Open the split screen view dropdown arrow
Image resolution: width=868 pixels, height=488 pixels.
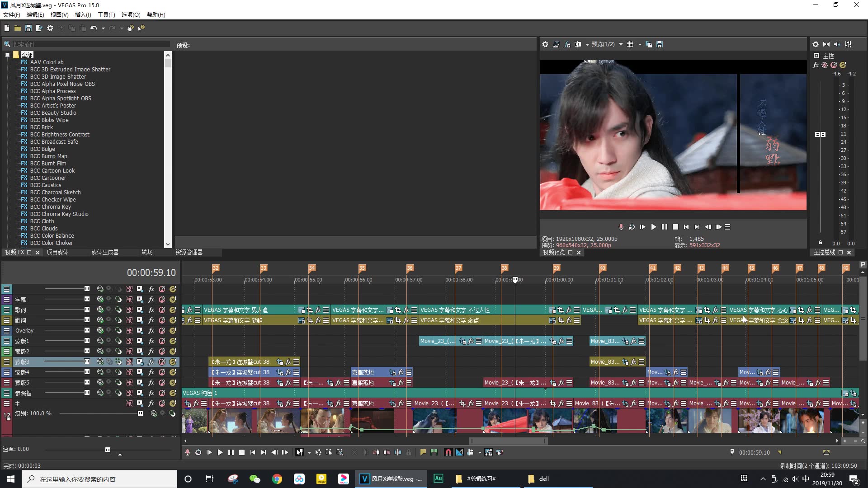[587, 44]
